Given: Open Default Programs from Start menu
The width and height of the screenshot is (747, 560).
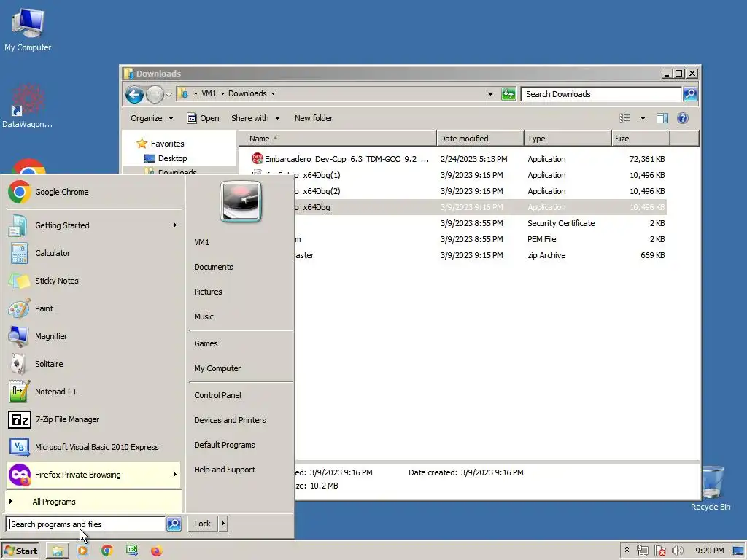Looking at the screenshot, I should click(225, 445).
